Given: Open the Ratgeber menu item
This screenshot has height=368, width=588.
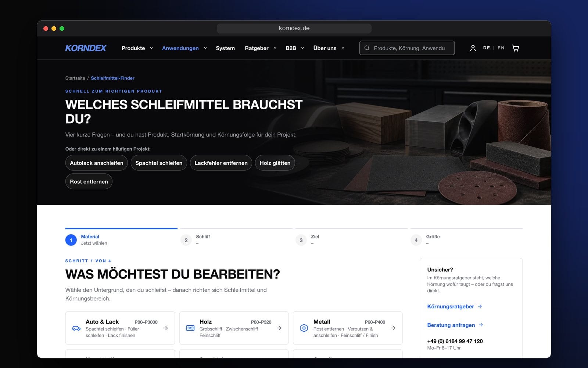Looking at the screenshot, I should pyautogui.click(x=257, y=48).
